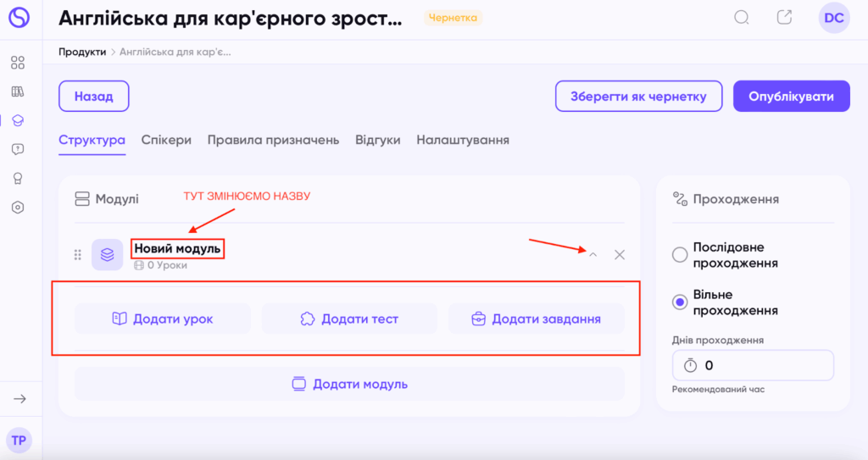Collapse Новий модуль with the chevron arrow
Image resolution: width=868 pixels, height=460 pixels.
[593, 255]
